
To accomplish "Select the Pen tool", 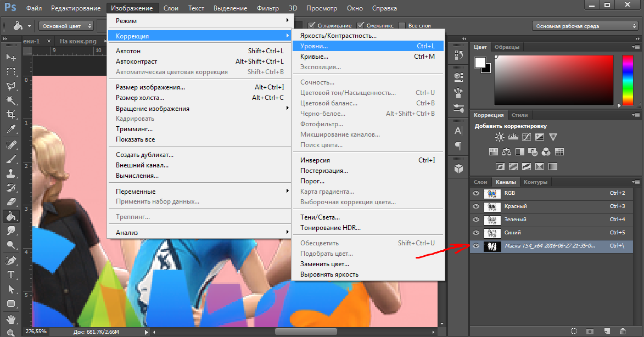I will 11,261.
